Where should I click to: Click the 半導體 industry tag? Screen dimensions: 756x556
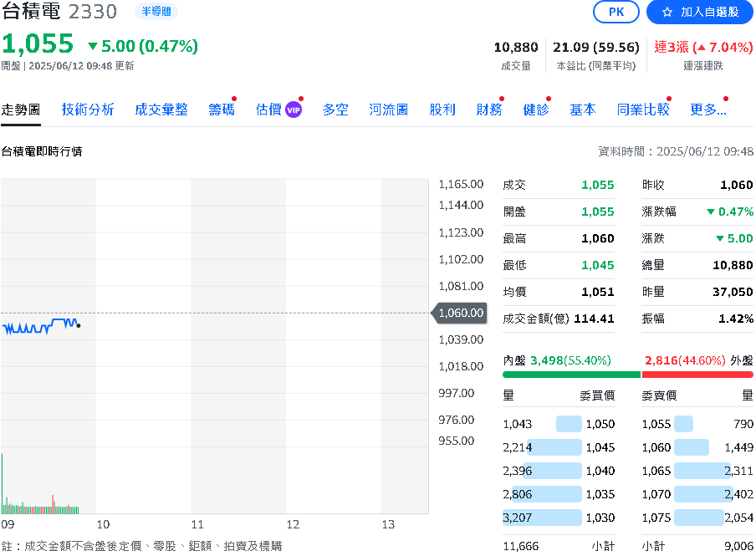pyautogui.click(x=156, y=11)
